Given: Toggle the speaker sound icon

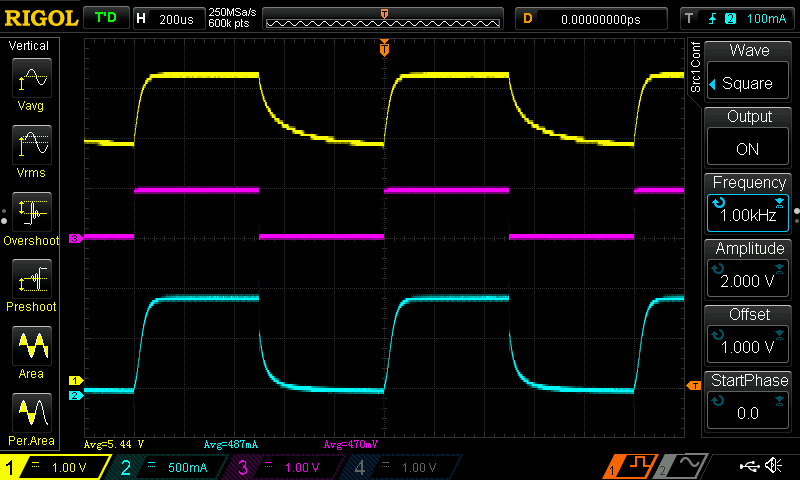Looking at the screenshot, I should point(773,466).
